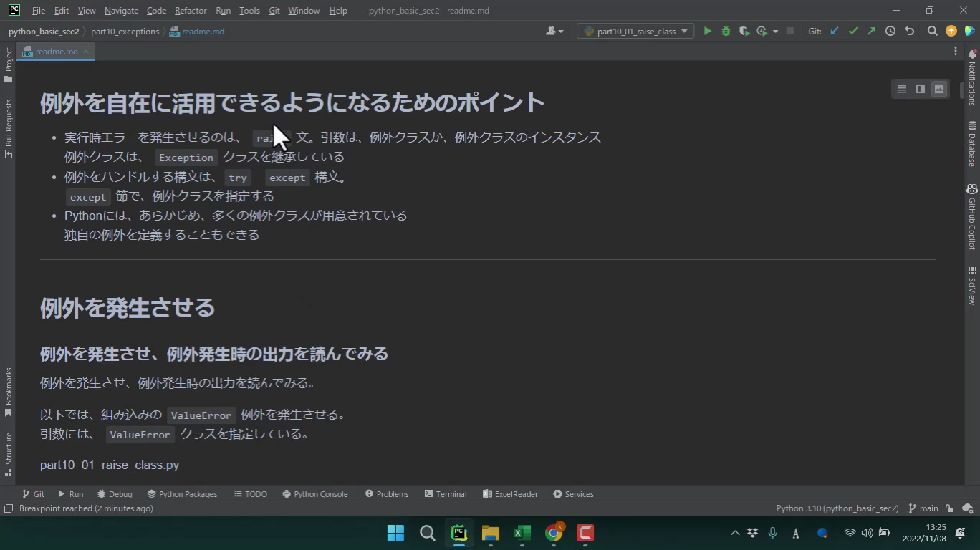This screenshot has height=550, width=980.
Task: Open the Code With Me user dropdown
Action: point(554,31)
